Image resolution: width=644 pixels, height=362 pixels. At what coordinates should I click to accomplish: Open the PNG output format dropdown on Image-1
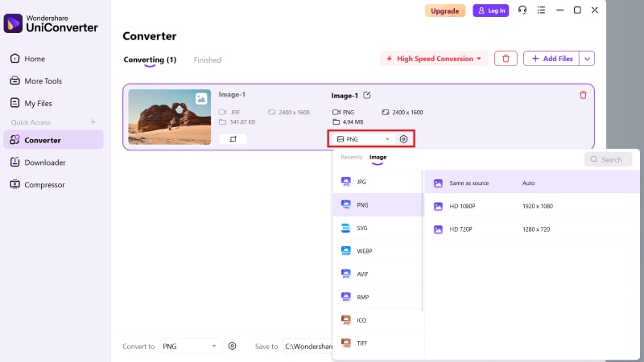(x=363, y=139)
